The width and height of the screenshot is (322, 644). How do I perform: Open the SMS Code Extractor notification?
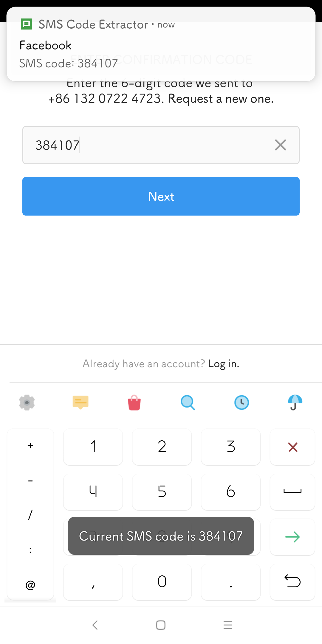point(161,44)
